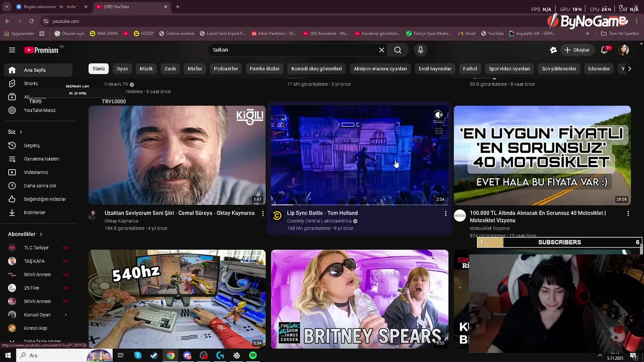Show more bookmarks with the chevron
The width and height of the screenshot is (644, 362).
tap(587, 34)
